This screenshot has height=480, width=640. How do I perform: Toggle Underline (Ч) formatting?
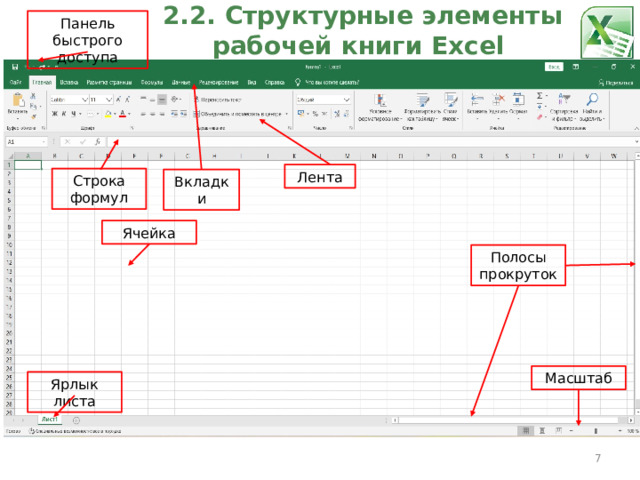(x=73, y=114)
